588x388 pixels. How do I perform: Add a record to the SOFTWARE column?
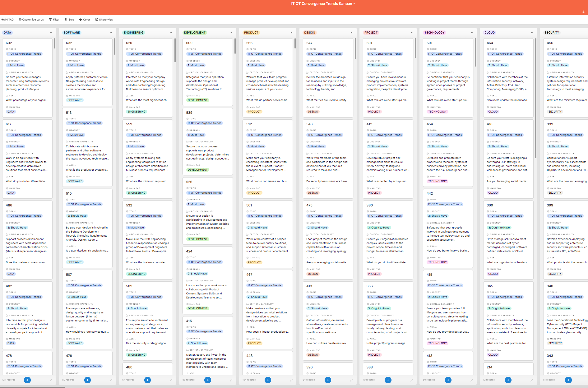(x=87, y=380)
